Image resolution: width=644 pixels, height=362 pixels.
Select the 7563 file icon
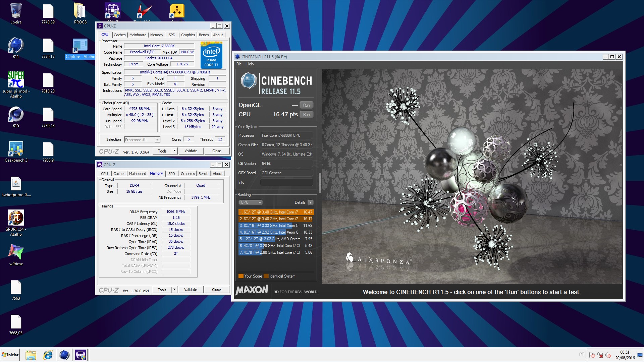tap(16, 287)
